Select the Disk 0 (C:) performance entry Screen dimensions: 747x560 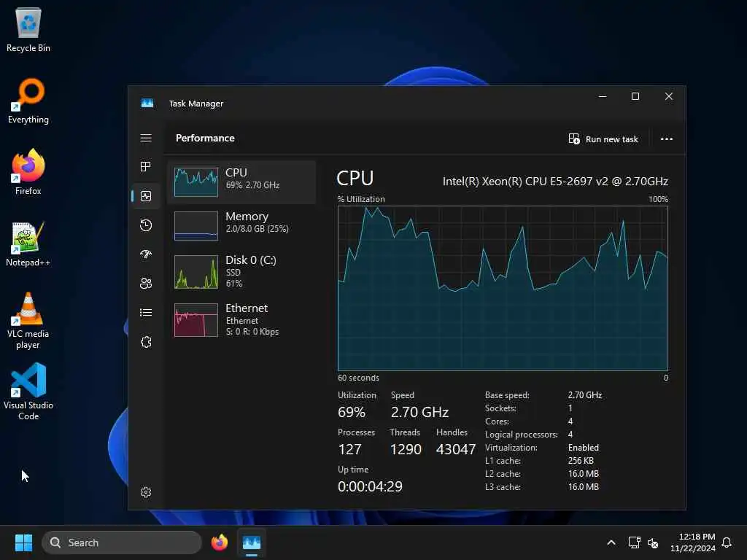point(241,272)
